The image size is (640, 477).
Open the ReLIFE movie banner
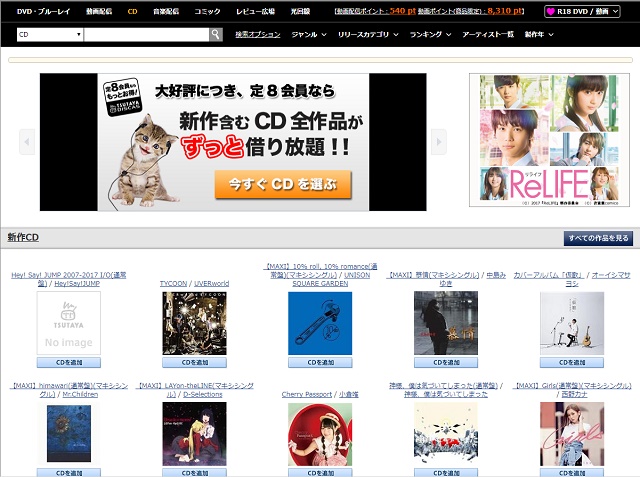(x=549, y=140)
